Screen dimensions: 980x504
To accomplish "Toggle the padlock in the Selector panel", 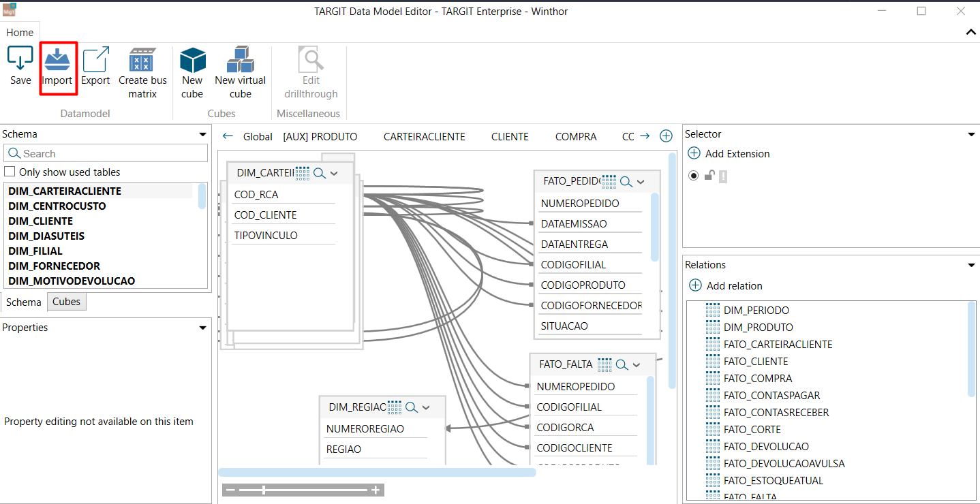I will (x=709, y=176).
